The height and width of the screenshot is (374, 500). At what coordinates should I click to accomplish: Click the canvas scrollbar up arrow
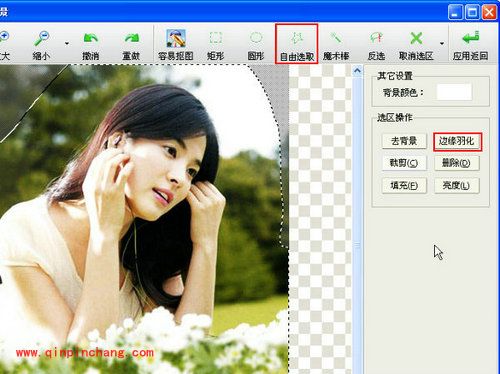coord(357,71)
